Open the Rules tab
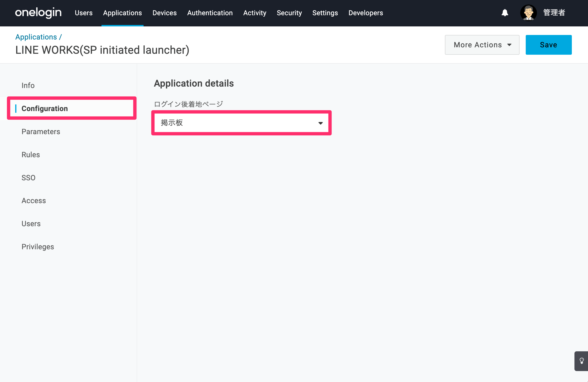This screenshot has height=382, width=588. [31, 155]
